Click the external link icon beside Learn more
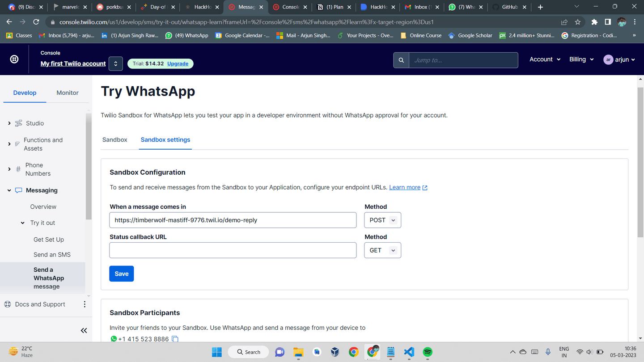The width and height of the screenshot is (644, 362). [425, 188]
